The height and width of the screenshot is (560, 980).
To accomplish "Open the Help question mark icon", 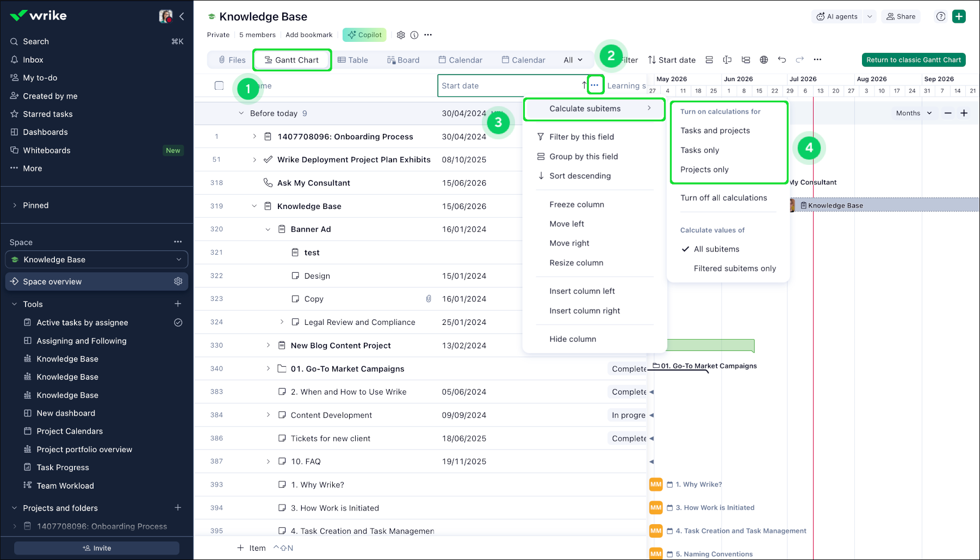I will click(x=941, y=16).
